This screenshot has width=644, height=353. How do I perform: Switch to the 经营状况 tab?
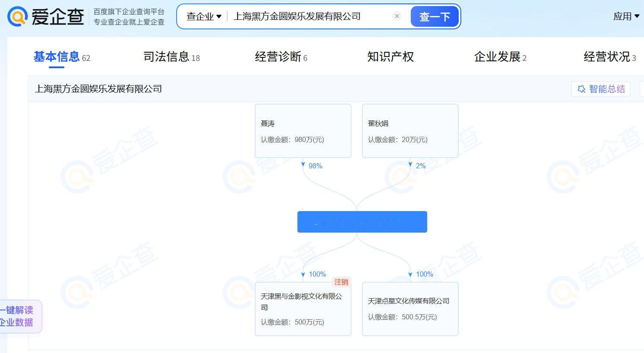coord(609,57)
